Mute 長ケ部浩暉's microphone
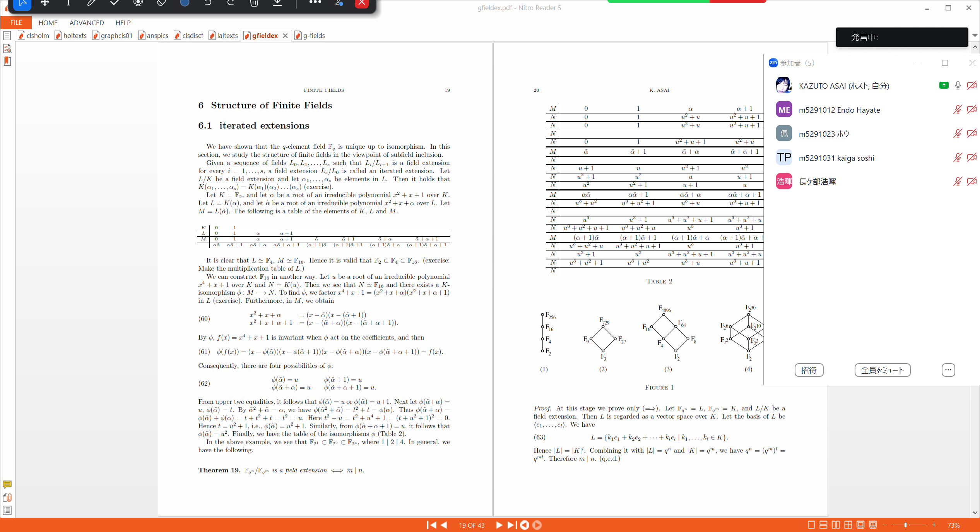This screenshot has height=532, width=980. pos(958,181)
